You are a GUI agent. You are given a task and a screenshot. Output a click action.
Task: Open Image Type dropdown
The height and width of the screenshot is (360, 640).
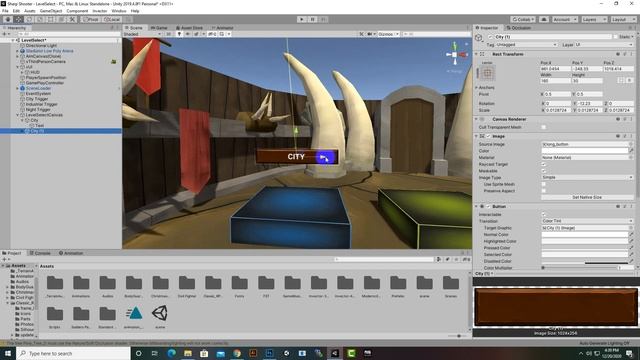tap(587, 178)
